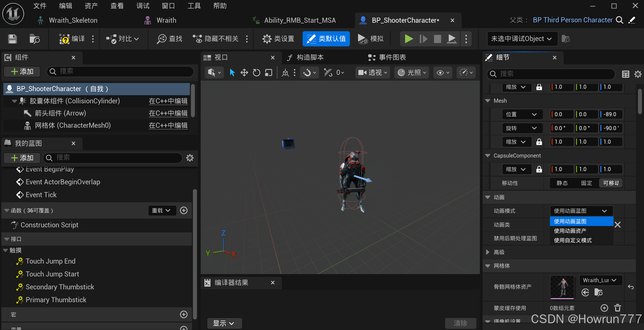Viewport: 644px width, 330px height.
Task: Collapse the 触摸 category
Action: [5, 250]
